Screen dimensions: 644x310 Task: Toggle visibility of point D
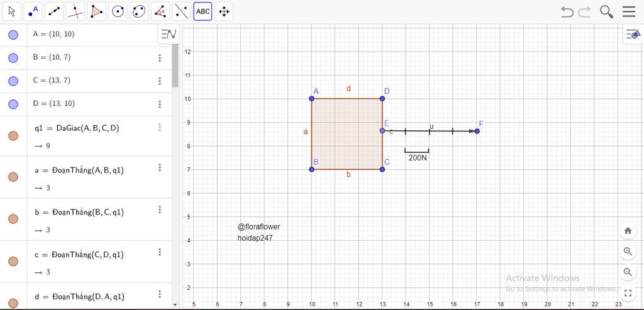(x=13, y=104)
